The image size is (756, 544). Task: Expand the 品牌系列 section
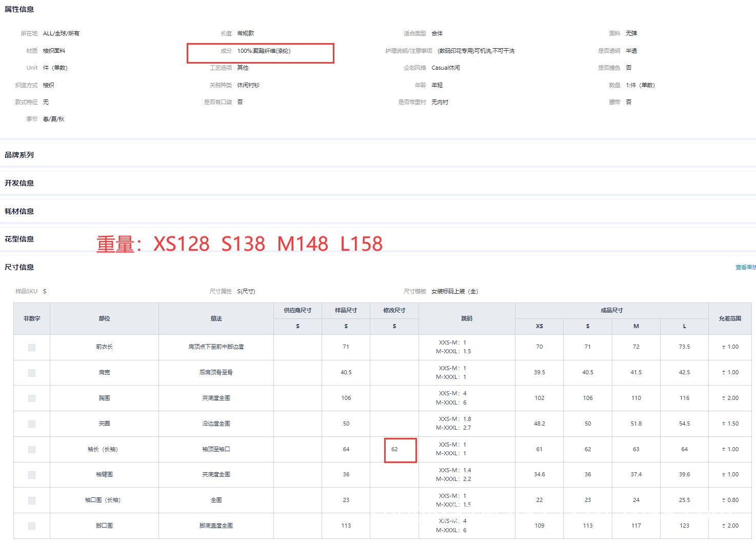pyautogui.click(x=19, y=155)
